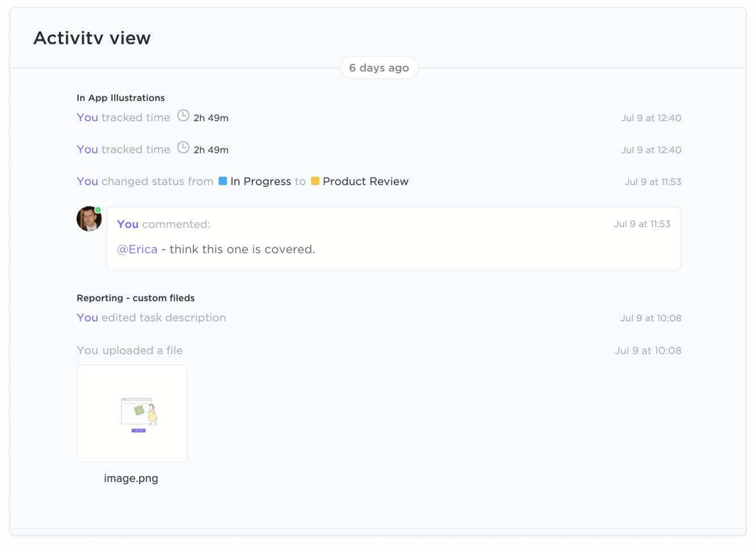This screenshot has width=756, height=547.
Task: Open the Reporting - custom fileds task
Action: (136, 298)
